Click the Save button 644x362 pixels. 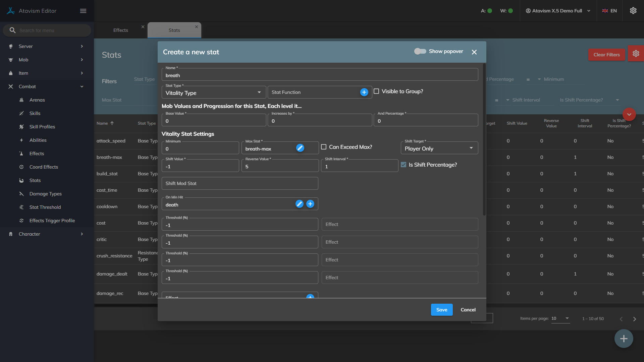tap(441, 310)
